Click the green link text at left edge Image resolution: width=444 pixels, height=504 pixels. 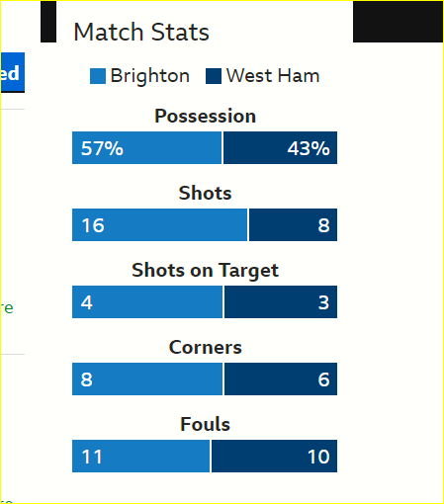coord(7,308)
